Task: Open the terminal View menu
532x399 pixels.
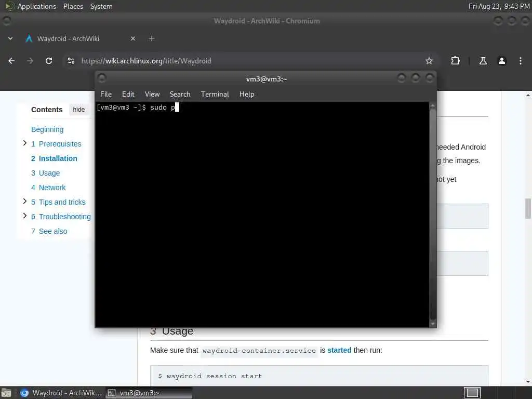Action: (152, 95)
